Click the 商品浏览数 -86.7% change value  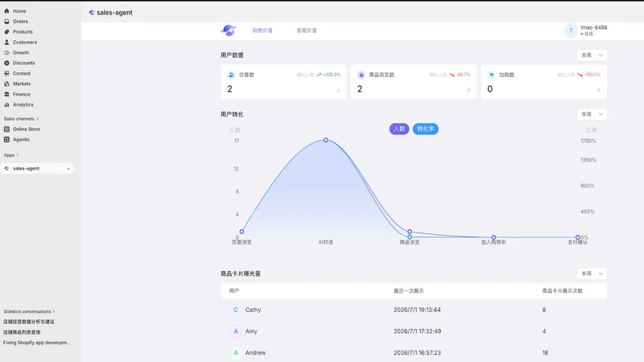pyautogui.click(x=464, y=75)
